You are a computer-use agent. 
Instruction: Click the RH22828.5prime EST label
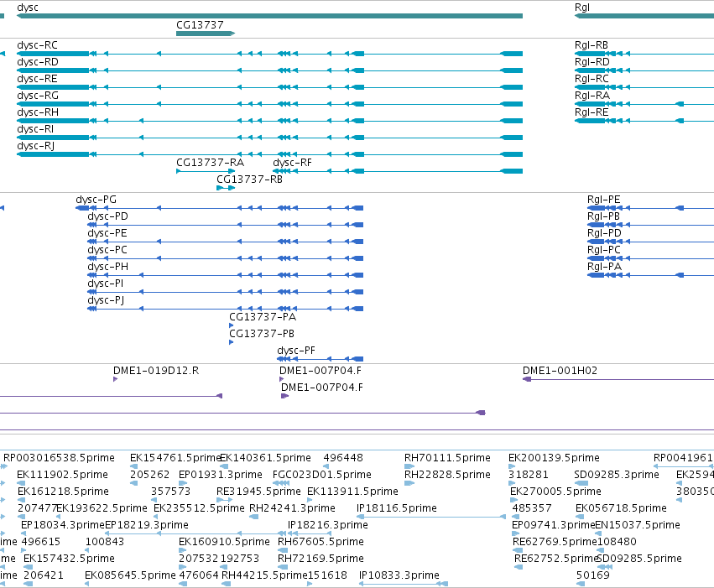[448, 475]
